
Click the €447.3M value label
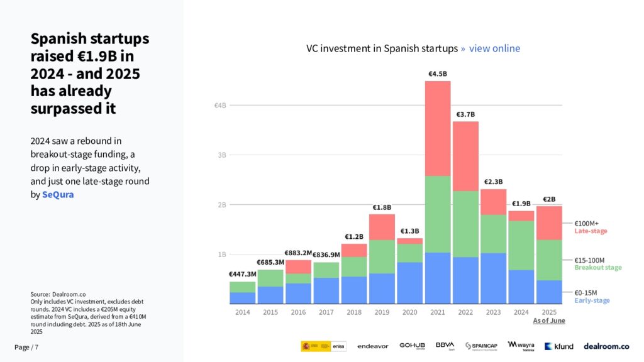(242, 274)
